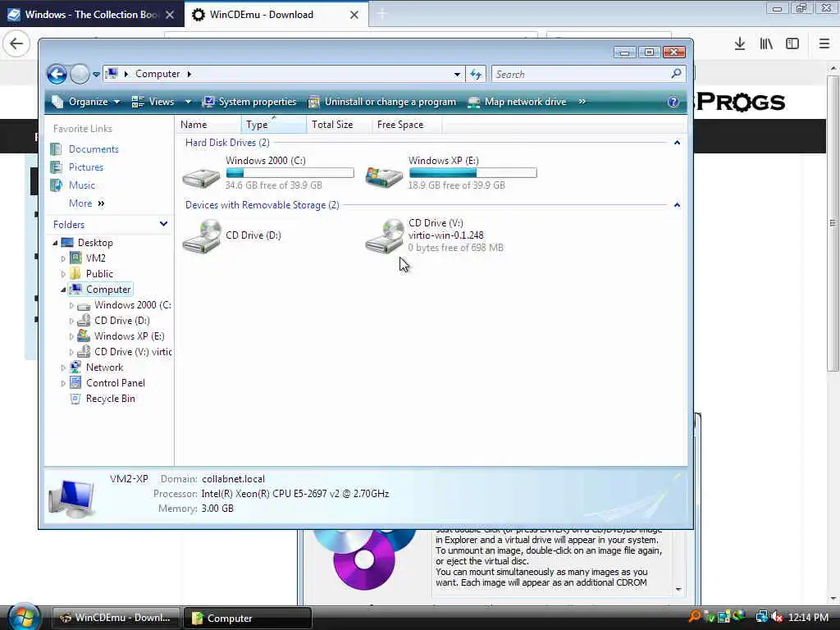
Task: Open browser Library icon
Action: [x=766, y=44]
